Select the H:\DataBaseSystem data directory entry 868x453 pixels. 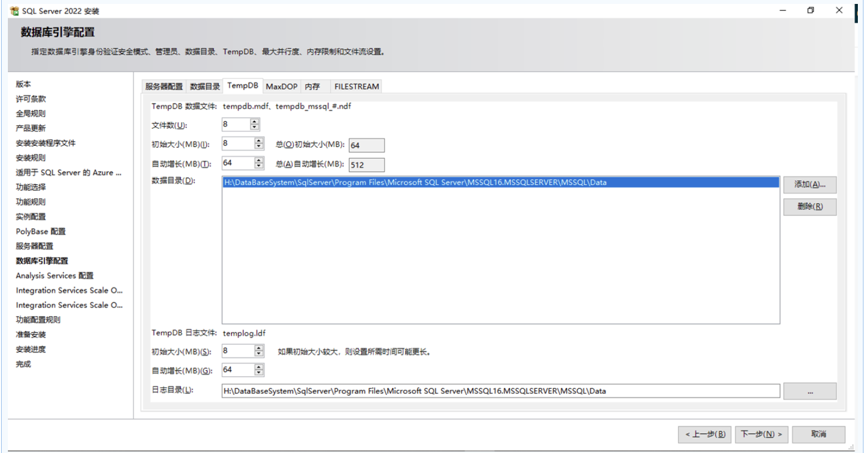point(501,182)
